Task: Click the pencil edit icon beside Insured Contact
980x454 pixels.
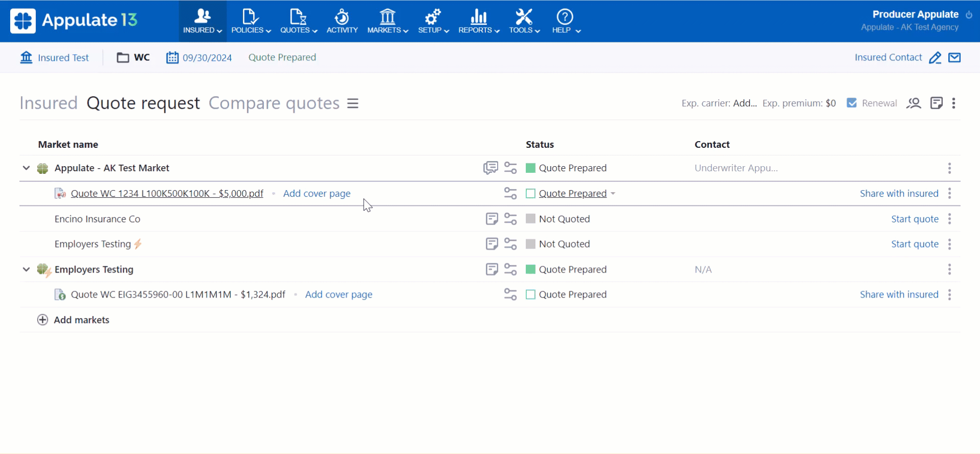Action: [935, 58]
